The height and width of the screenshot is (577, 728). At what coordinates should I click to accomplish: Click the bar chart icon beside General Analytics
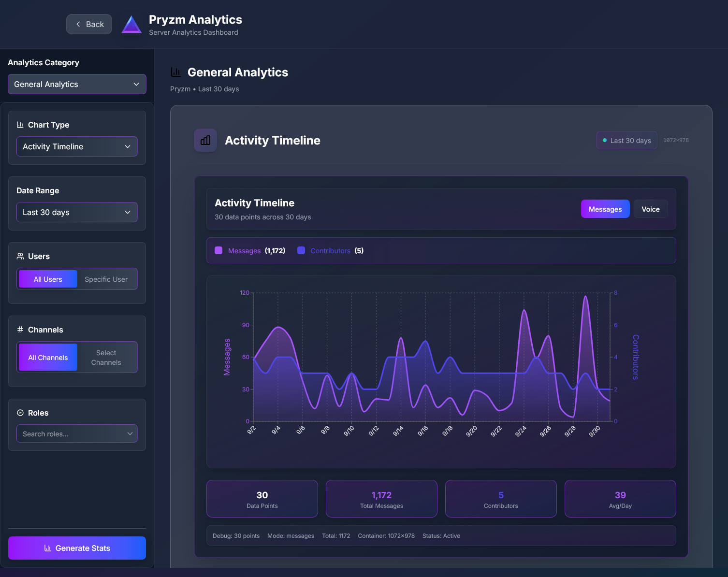tap(175, 72)
